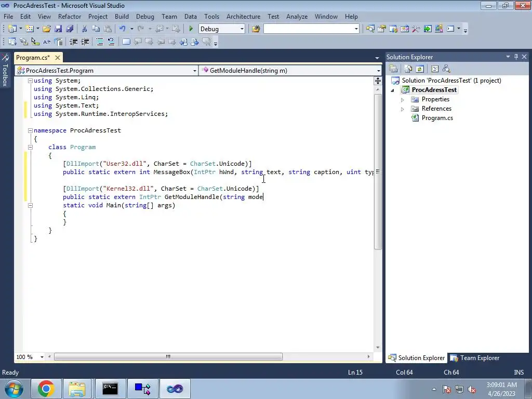Increase line indent toolbar icon
This screenshot has width=532, height=399.
coord(85,42)
